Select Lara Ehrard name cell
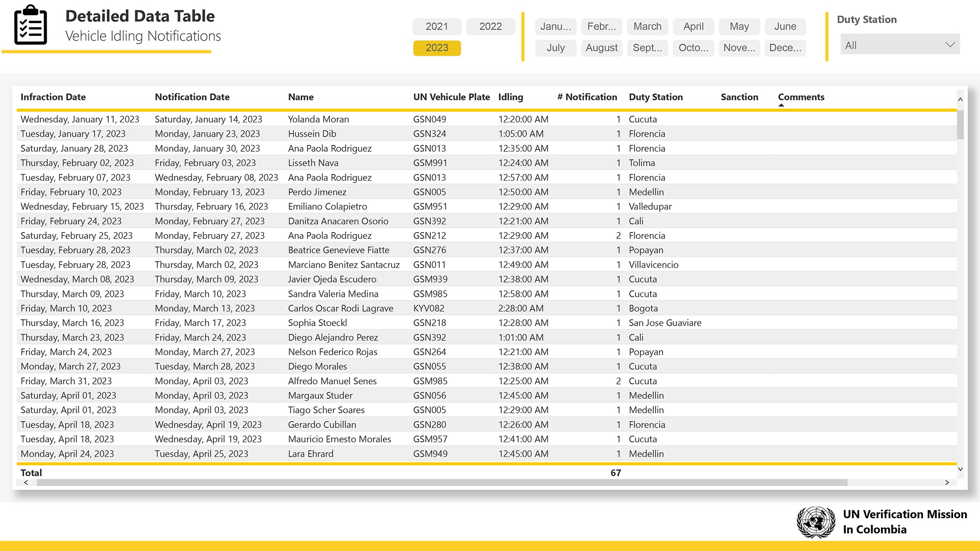 [311, 454]
